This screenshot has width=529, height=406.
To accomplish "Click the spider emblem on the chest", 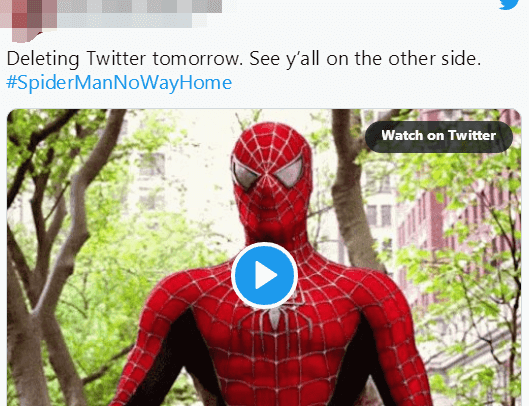I will coord(275,319).
